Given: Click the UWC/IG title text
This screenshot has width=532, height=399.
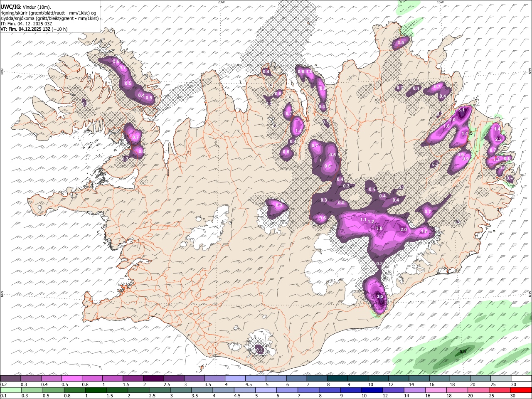Looking at the screenshot, I should point(10,6).
